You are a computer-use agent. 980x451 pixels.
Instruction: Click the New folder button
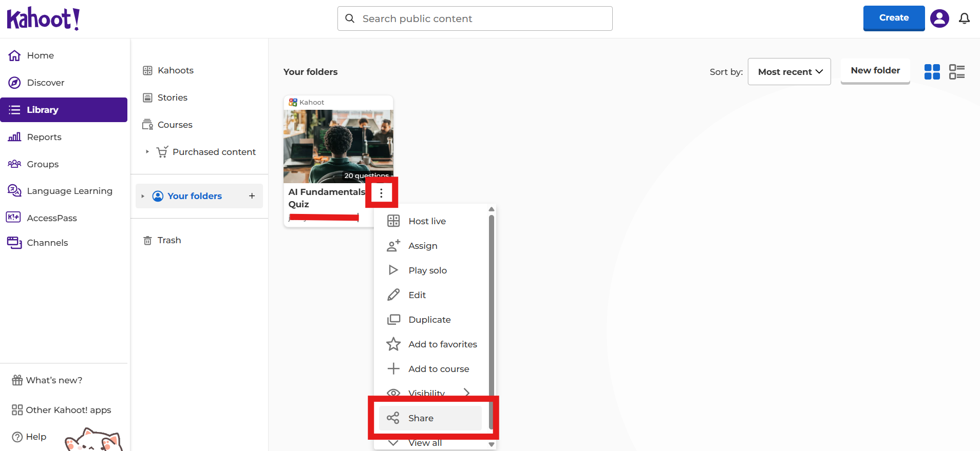pos(875,71)
